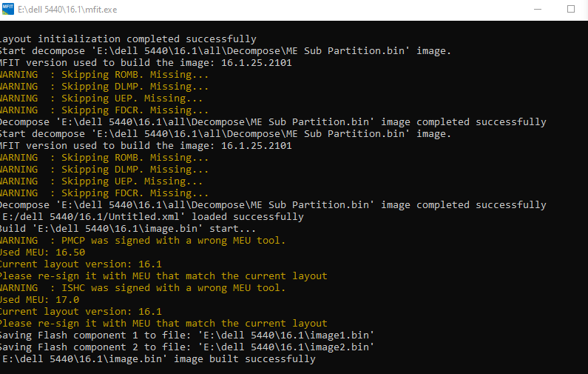The width and height of the screenshot is (588, 374).
Task: Click the 'Untitled.xml loaded successfully' line
Action: (151, 216)
